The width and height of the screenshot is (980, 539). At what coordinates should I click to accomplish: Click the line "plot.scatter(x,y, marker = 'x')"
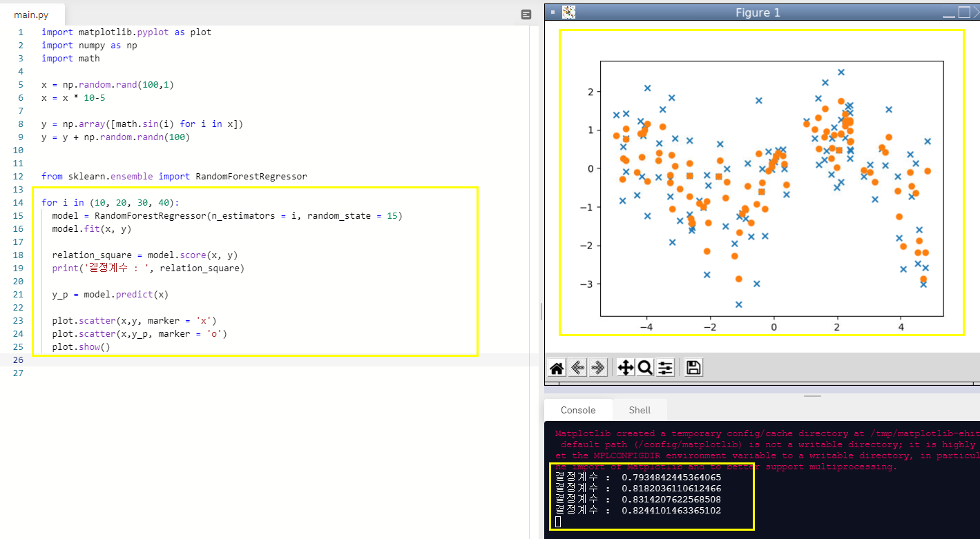coord(135,320)
